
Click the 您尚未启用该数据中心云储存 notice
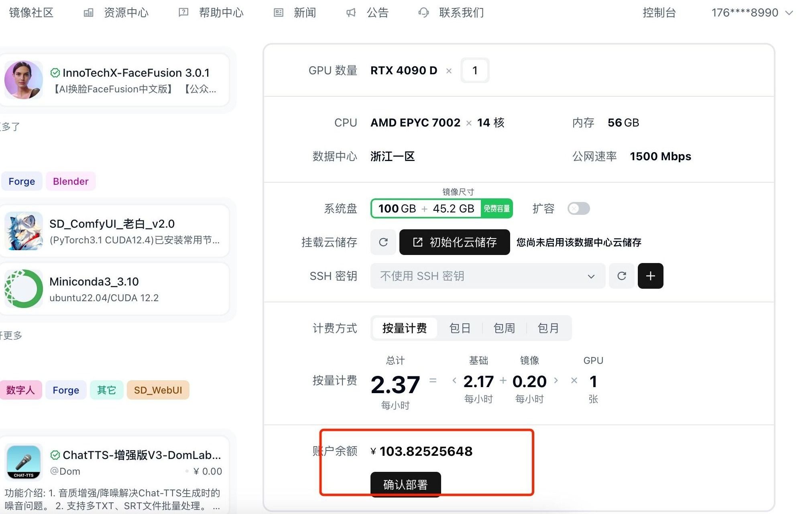(579, 242)
